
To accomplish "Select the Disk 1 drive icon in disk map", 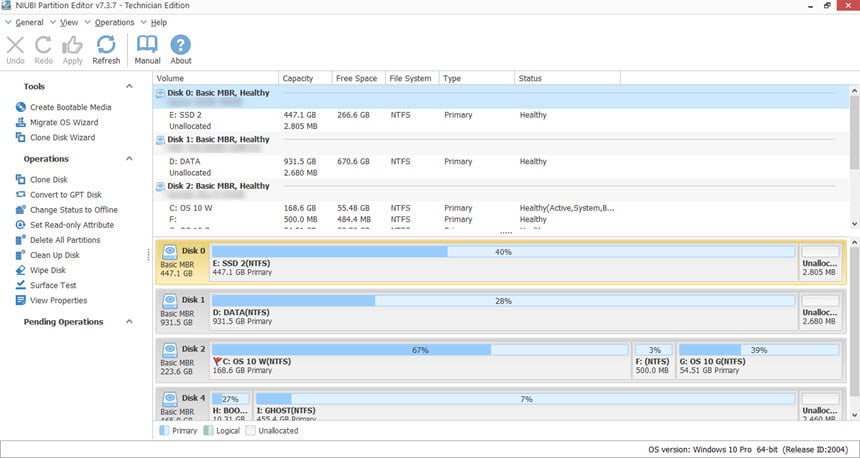I will point(170,301).
